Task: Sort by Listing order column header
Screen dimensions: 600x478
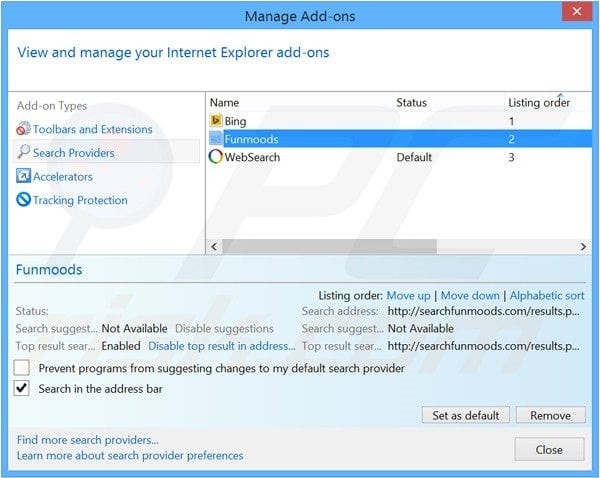Action: click(x=539, y=103)
